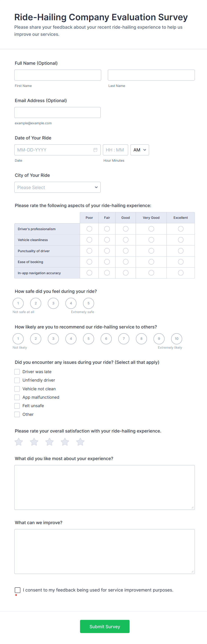Select the fourth satisfaction star
Image resolution: width=207 pixels, height=644 pixels.
coord(65,442)
